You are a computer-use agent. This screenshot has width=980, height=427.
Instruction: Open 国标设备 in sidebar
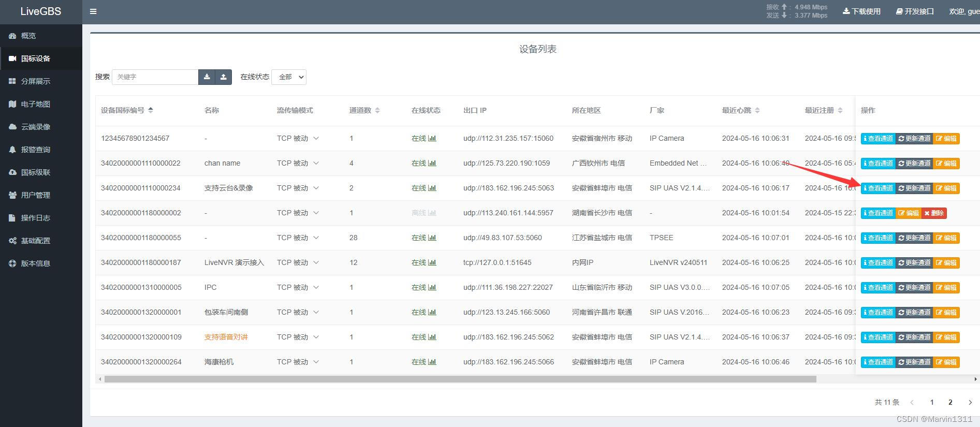[41, 58]
